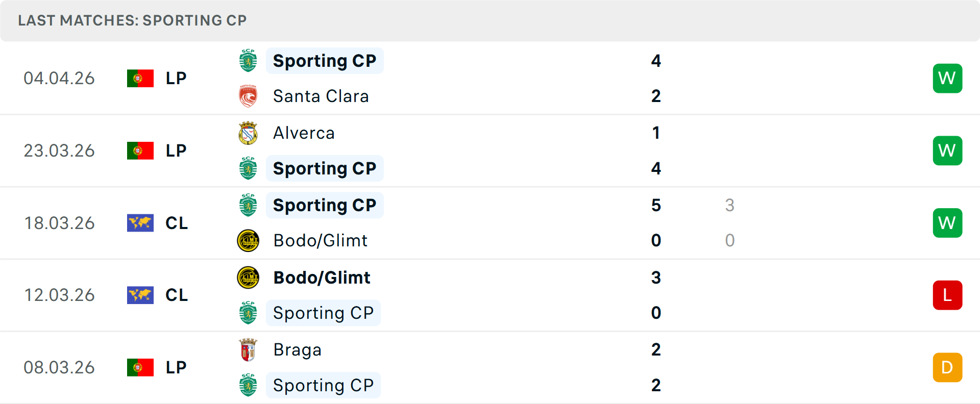Click the red L badge for the Bodo/Glimt loss
Viewport: 980px width, 404px height.
click(x=947, y=295)
